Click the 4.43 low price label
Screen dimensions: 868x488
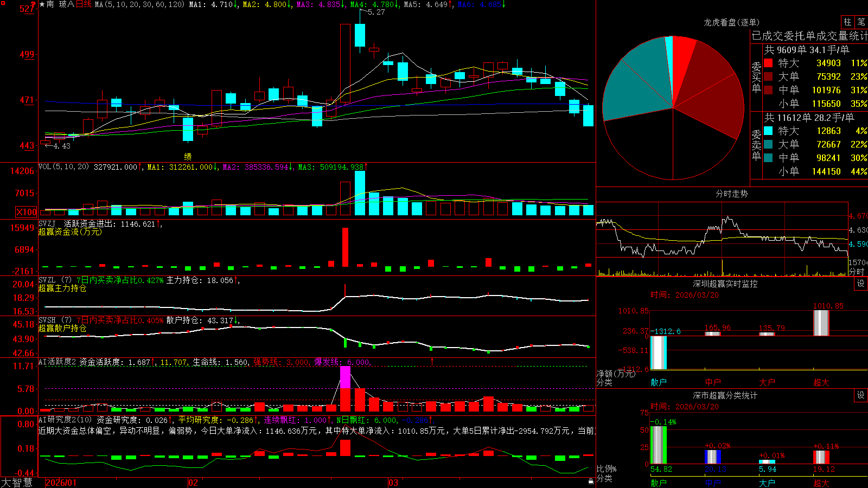pos(61,146)
